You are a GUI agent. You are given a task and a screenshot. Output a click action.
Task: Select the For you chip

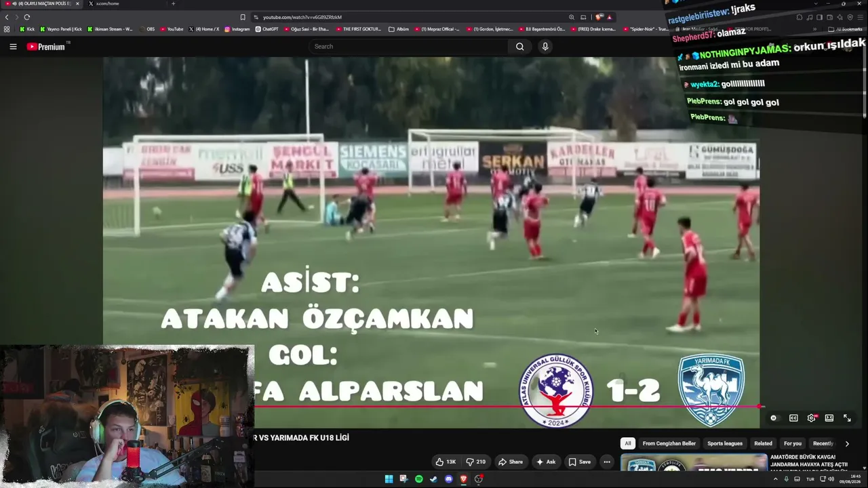[793, 443]
